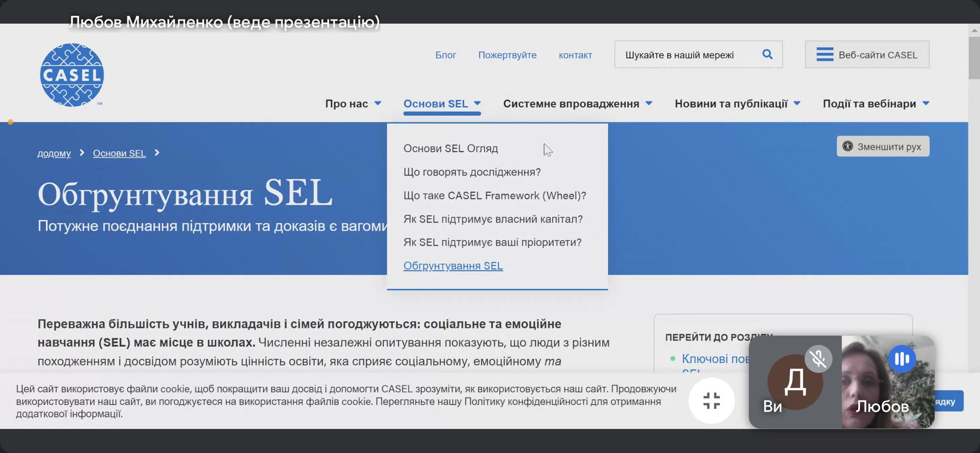The height and width of the screenshot is (453, 980).
Task: Expand the Новини та публікації dropdown arrow
Action: [797, 103]
